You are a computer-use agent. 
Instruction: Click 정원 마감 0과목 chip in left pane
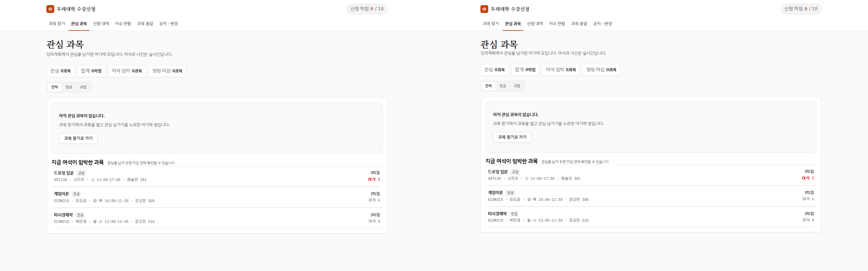pyautogui.click(x=167, y=71)
